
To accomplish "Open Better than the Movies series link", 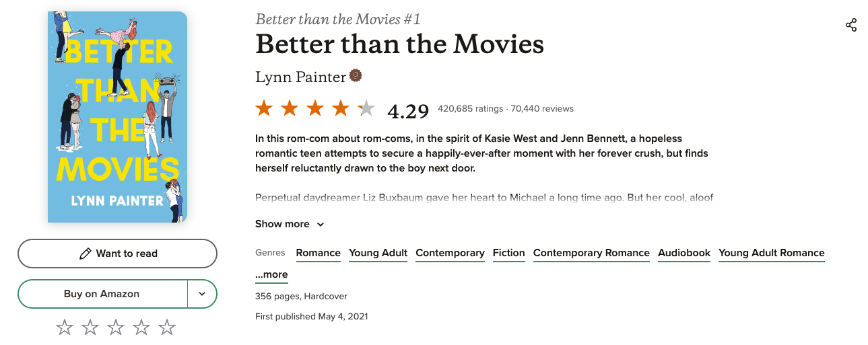I will (x=338, y=19).
